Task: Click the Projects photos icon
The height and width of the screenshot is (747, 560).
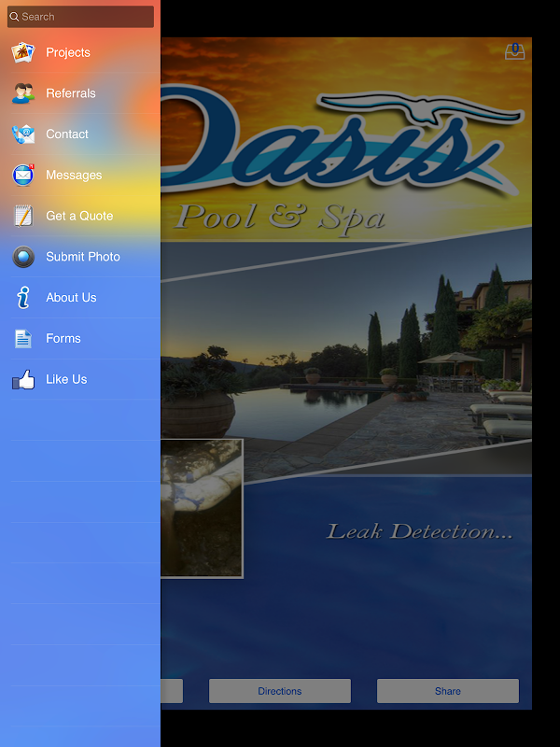Action: [22, 52]
